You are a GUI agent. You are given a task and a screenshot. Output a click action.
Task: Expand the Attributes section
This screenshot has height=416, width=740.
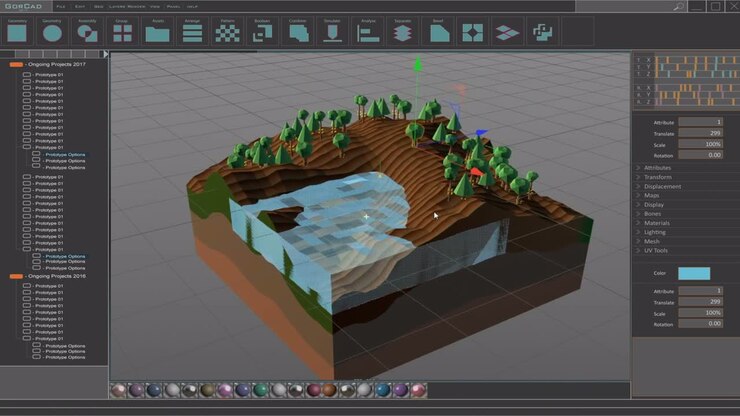click(654, 168)
